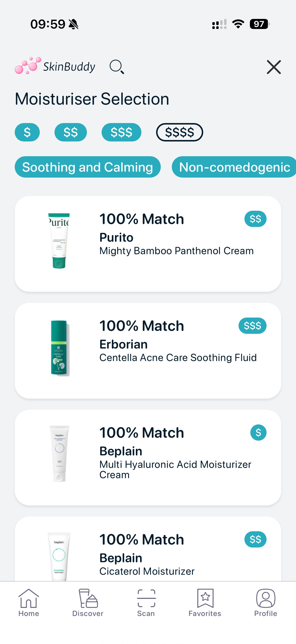Deselect the $$$ price filter
The height and width of the screenshot is (644, 296).
coord(121,132)
